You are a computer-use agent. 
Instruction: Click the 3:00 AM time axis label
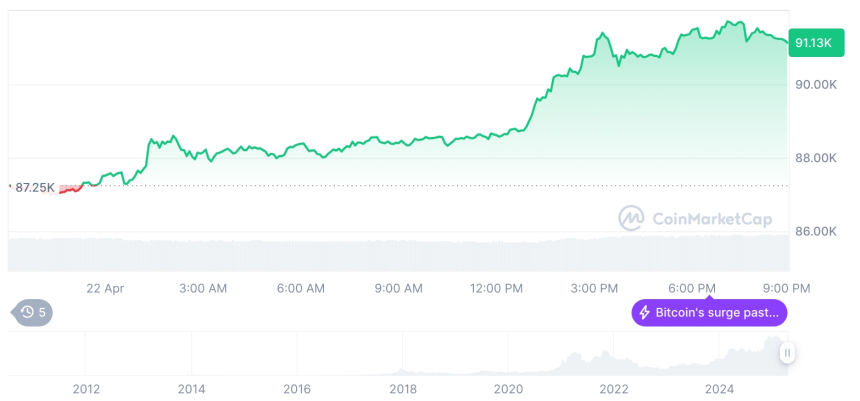coord(203,288)
